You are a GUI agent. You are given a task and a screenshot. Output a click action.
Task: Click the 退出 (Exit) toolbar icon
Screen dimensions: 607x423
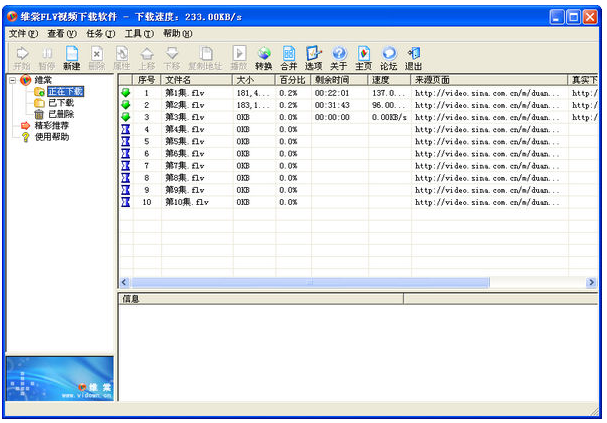(413, 57)
